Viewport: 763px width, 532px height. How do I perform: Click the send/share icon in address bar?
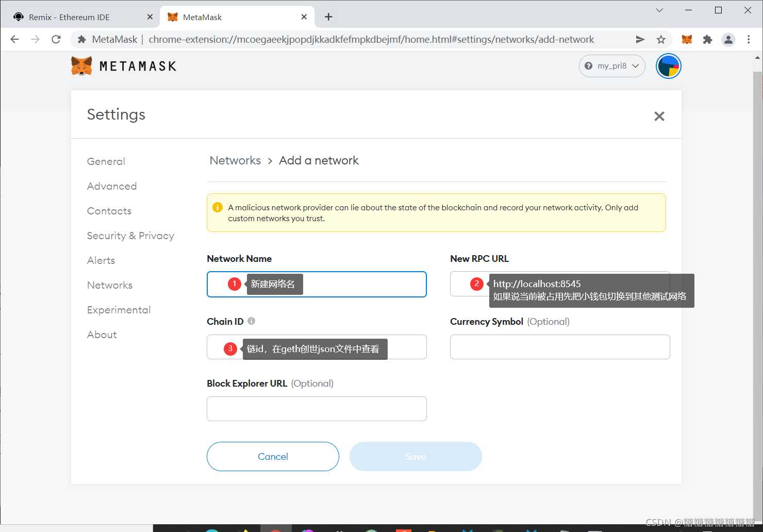[640, 39]
